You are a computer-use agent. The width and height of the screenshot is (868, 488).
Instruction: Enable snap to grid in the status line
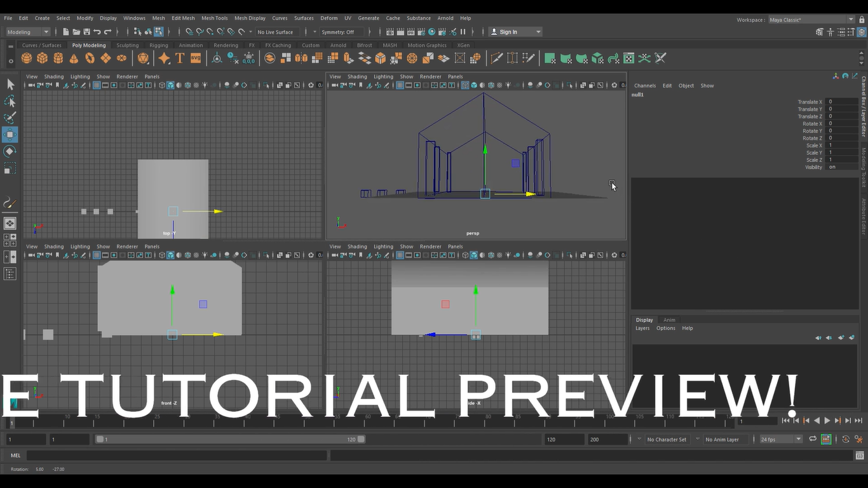[x=189, y=32]
